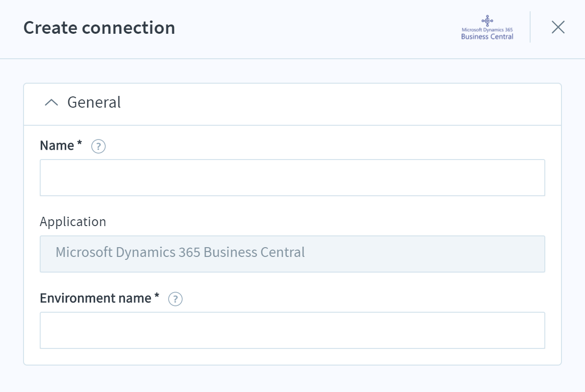Click the Microsoft Dynamics 365 Business Central logo
585x392 pixels.
point(487,27)
